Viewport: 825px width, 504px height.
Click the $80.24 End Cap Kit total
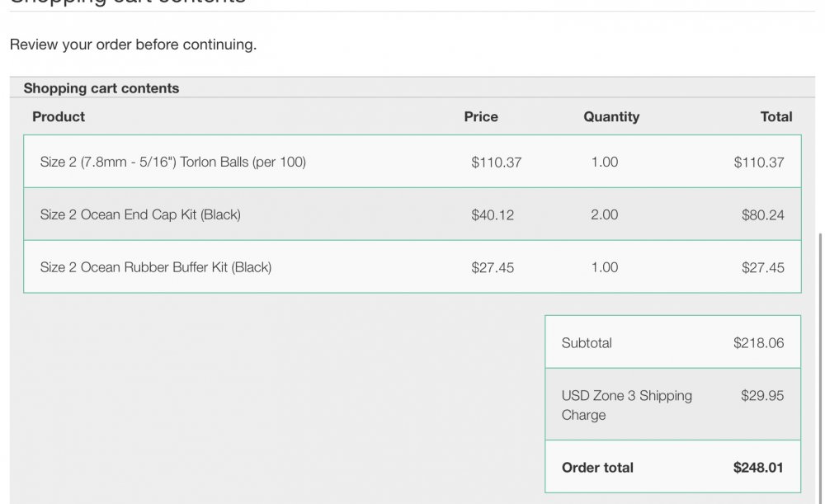pos(762,215)
